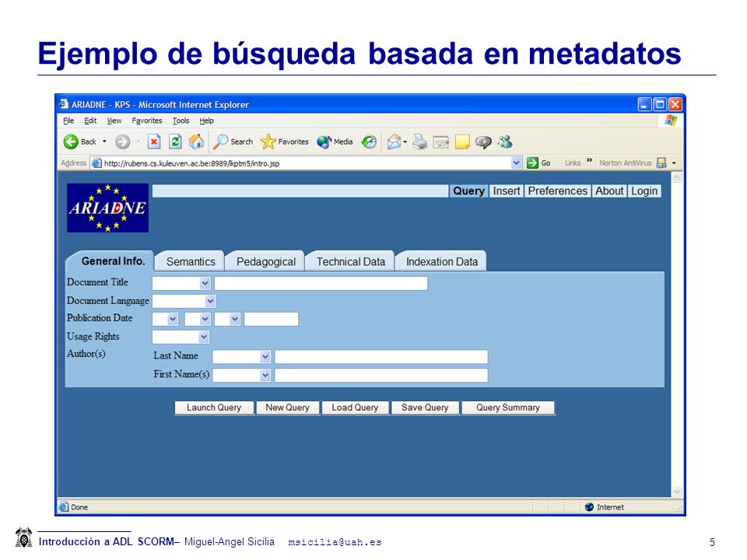Open the File menu

(68, 121)
